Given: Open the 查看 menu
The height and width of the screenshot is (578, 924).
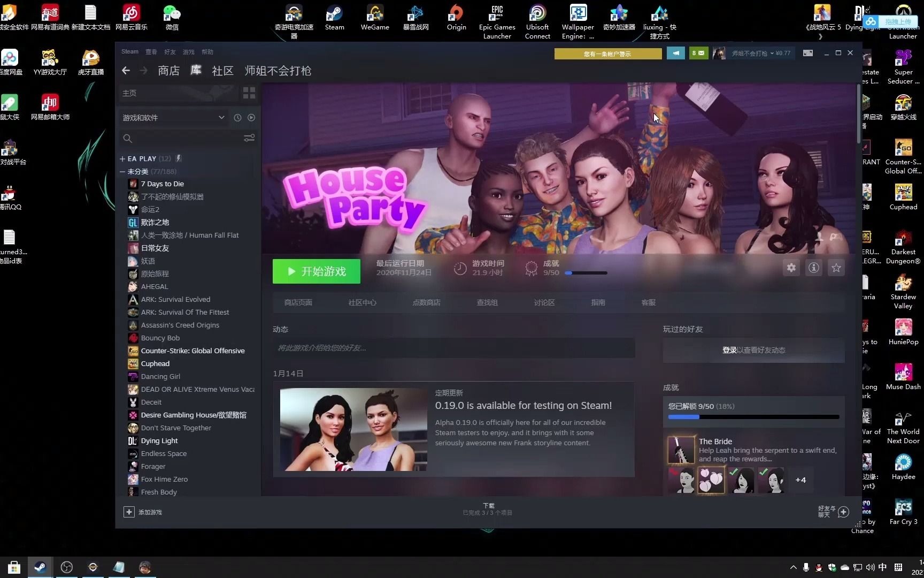Looking at the screenshot, I should pyautogui.click(x=151, y=52).
